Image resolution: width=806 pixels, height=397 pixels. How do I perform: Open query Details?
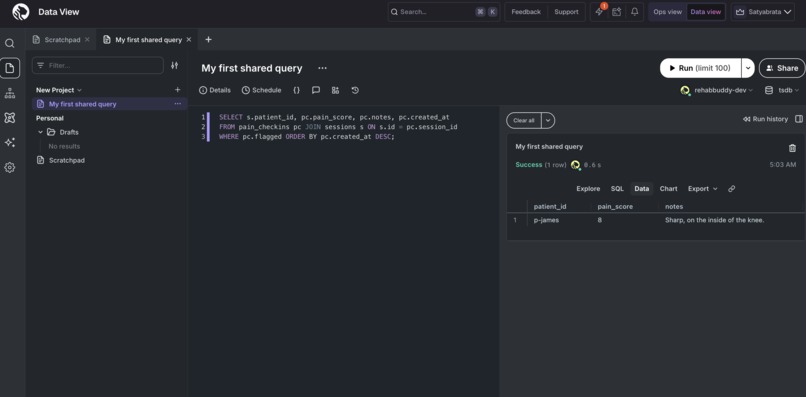click(x=215, y=90)
